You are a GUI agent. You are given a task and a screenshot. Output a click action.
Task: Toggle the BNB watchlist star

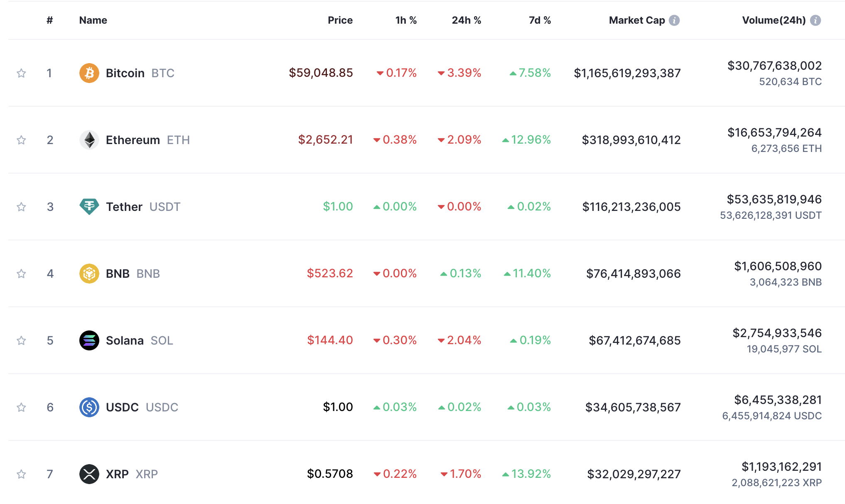coord(21,274)
